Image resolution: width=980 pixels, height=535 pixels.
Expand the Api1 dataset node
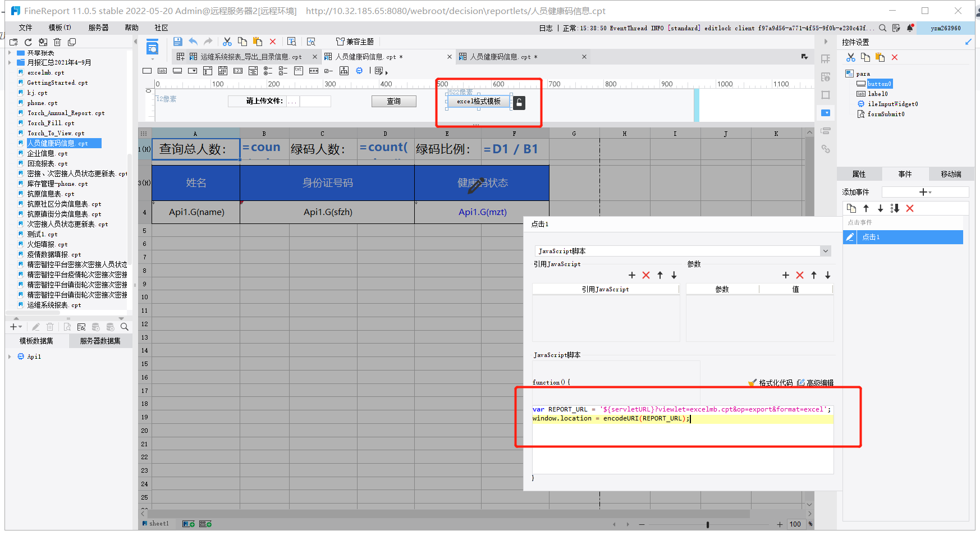point(10,356)
